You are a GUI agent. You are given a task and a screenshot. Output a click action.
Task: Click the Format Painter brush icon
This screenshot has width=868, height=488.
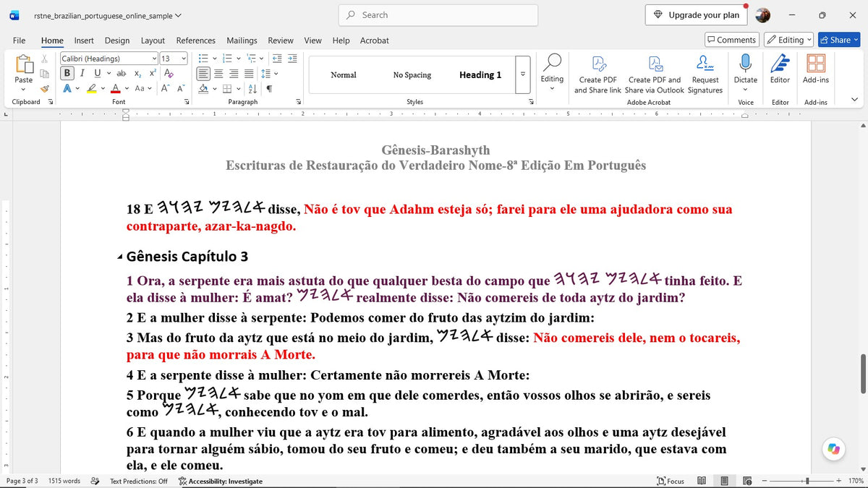(x=44, y=88)
